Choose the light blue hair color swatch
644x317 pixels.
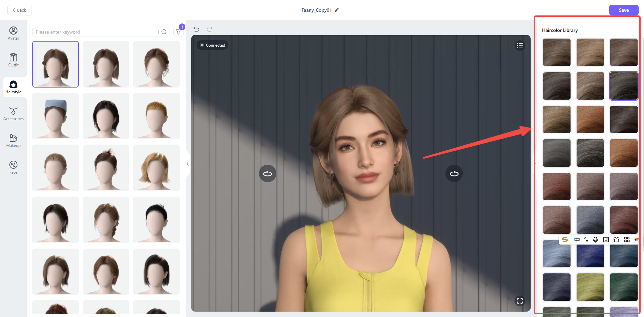click(x=557, y=254)
